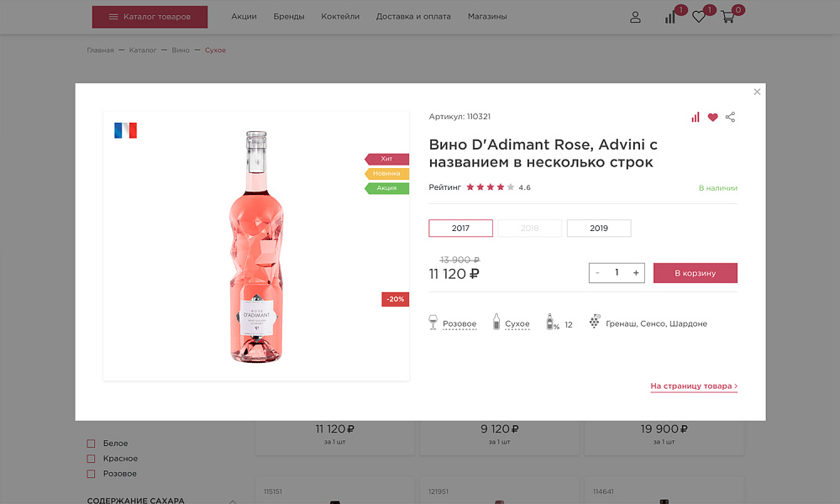Increase quantity with the plus stepper
Viewport: 840px width, 504px height.
[636, 272]
